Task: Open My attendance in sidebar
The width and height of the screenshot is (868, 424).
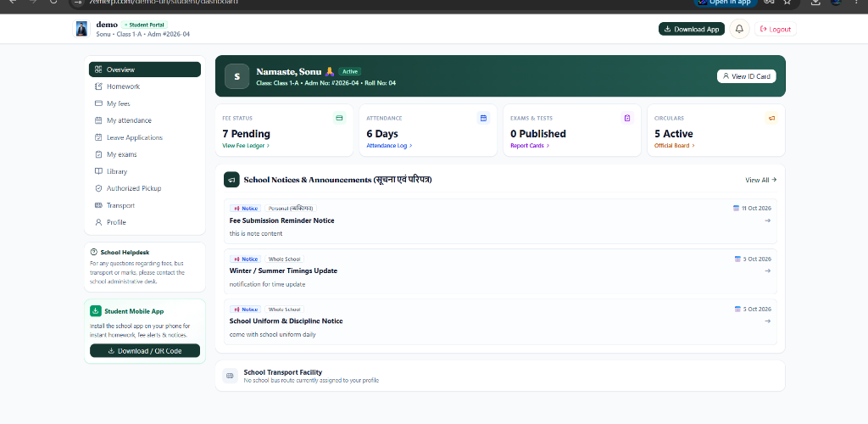Action: coord(145,120)
